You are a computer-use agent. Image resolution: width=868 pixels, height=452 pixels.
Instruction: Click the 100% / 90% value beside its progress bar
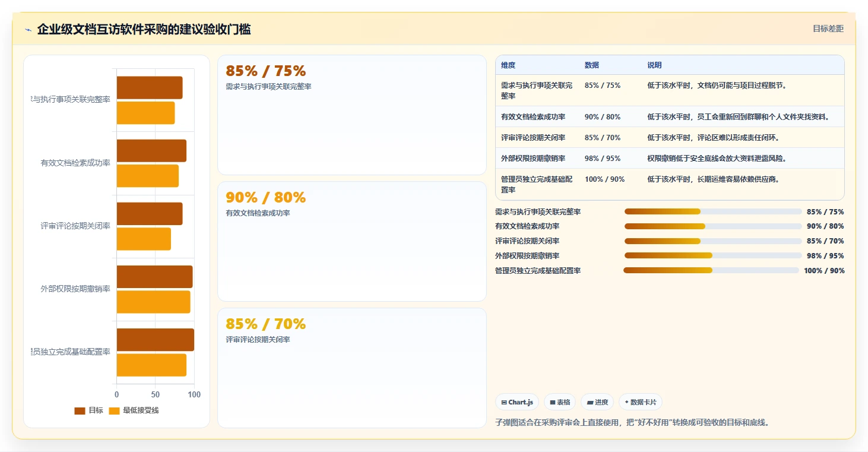click(x=824, y=271)
